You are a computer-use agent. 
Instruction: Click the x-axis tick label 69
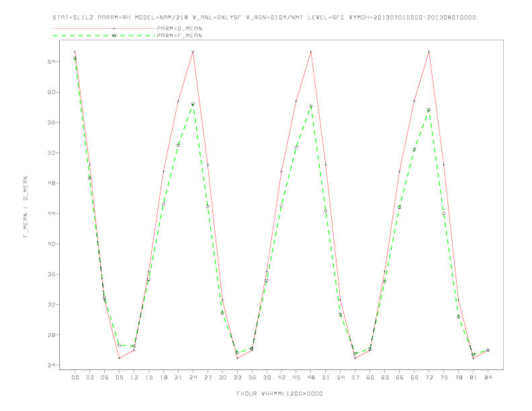pos(414,377)
